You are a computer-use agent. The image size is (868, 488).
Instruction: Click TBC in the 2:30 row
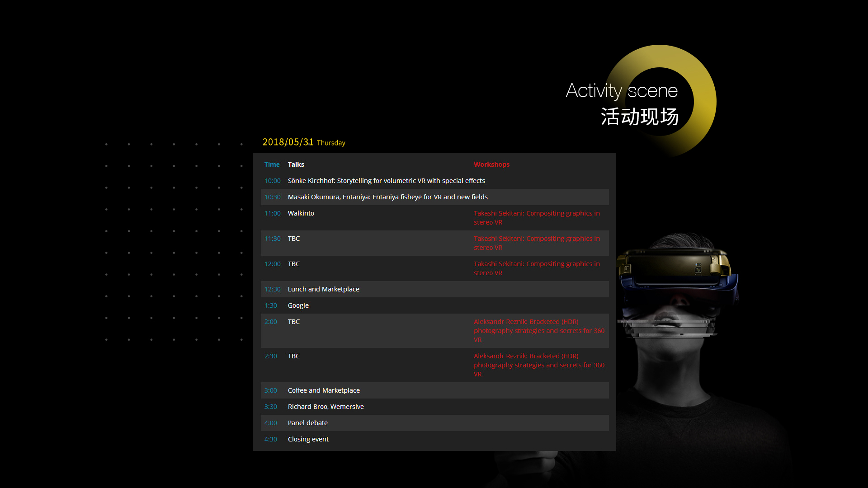point(294,356)
